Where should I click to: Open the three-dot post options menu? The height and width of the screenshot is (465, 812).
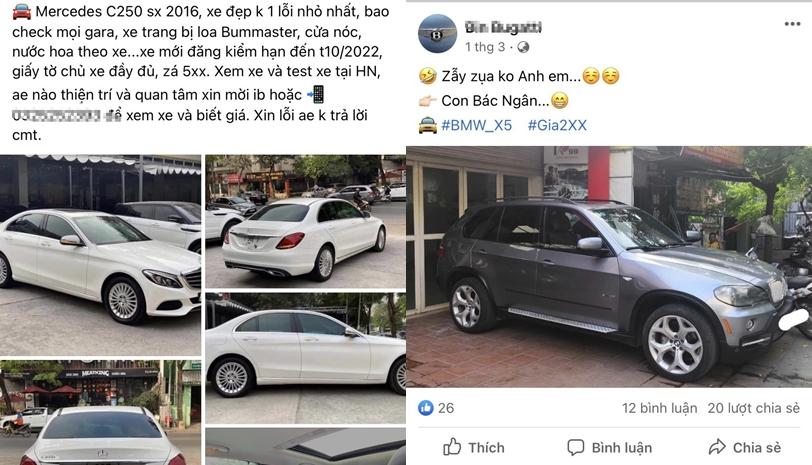792,24
